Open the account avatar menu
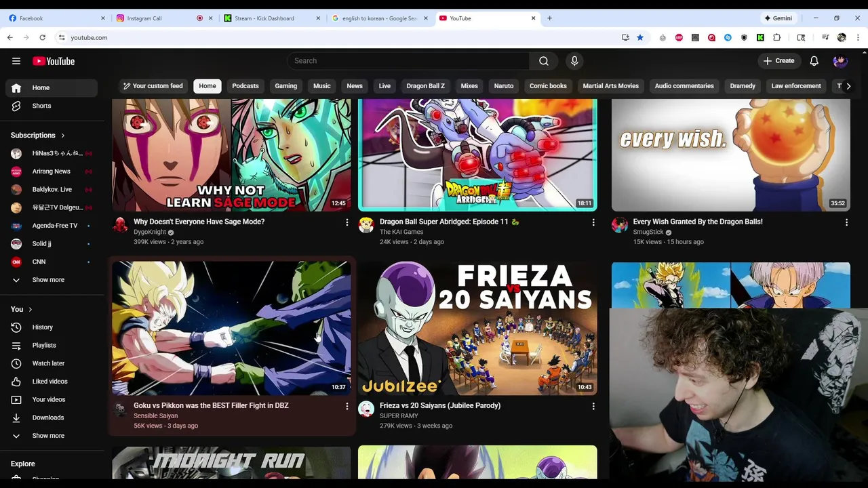The height and width of the screenshot is (488, 868). [840, 61]
